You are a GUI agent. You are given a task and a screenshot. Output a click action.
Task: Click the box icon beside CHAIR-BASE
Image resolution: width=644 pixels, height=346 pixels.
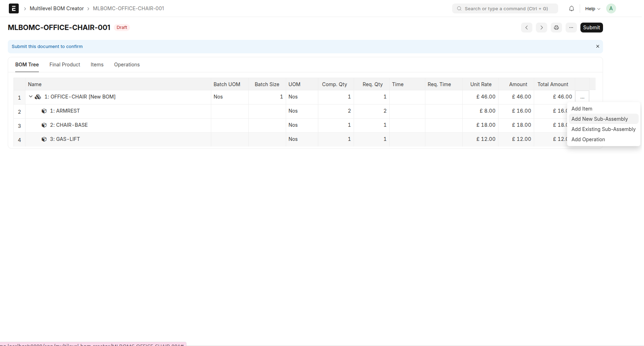44,125
